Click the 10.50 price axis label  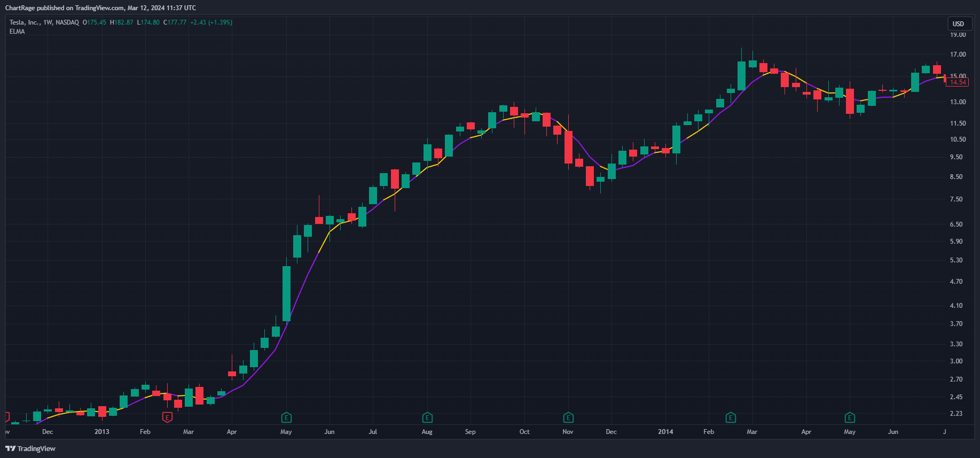[x=958, y=139]
